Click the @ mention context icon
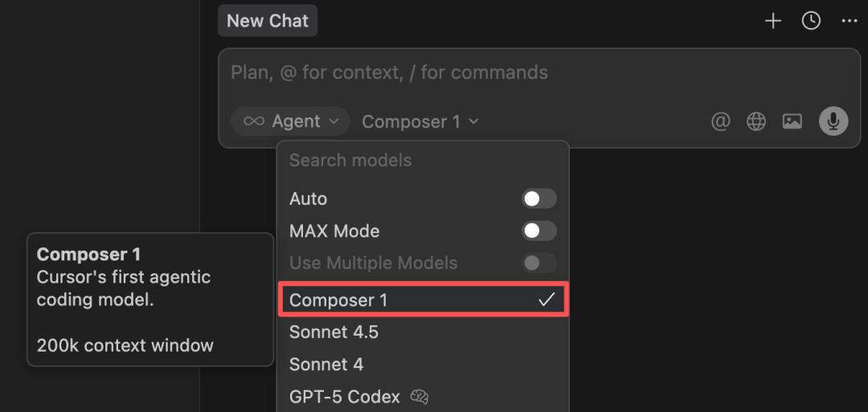Image resolution: width=868 pixels, height=412 pixels. pos(720,121)
